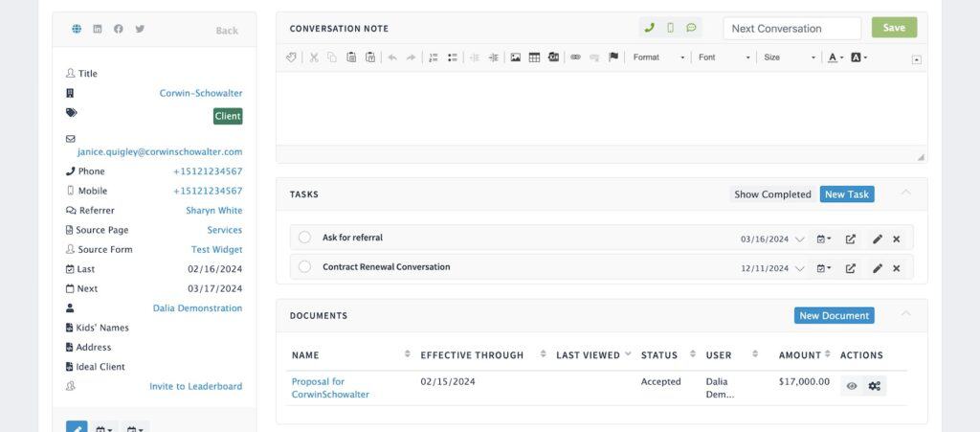Open the text color picker

[x=835, y=57]
